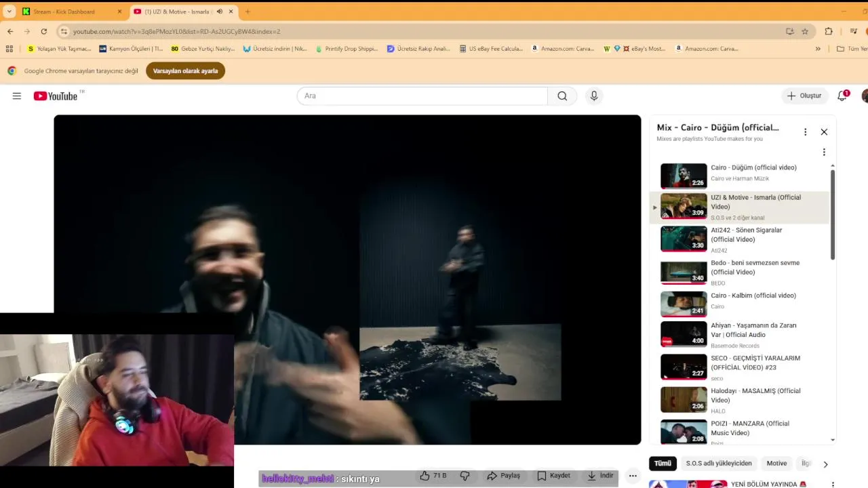Like the video (71 B thumbs up)

[433, 476]
